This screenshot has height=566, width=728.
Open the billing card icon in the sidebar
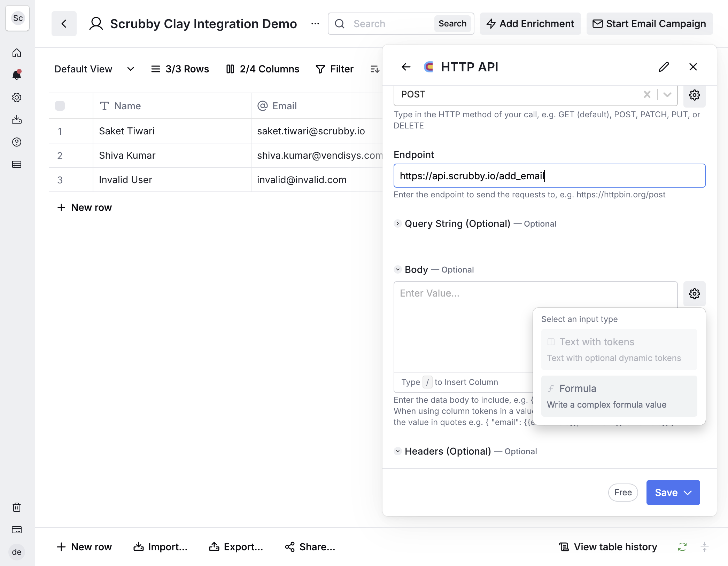[17, 530]
